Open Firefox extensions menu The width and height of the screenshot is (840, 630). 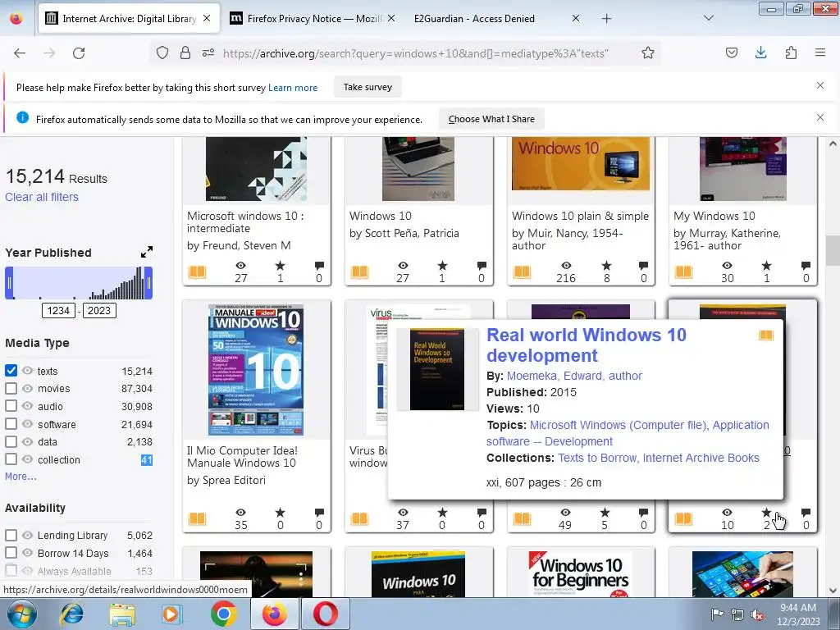(791, 53)
